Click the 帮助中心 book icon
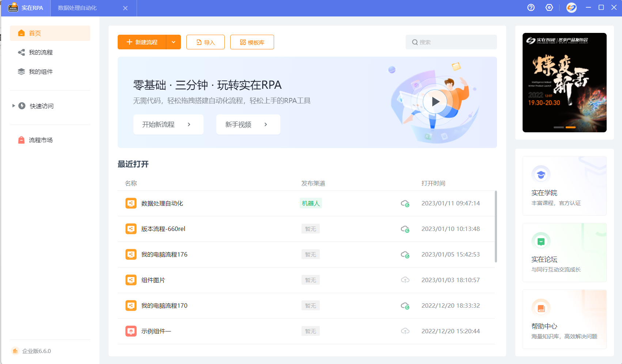 pyautogui.click(x=541, y=308)
